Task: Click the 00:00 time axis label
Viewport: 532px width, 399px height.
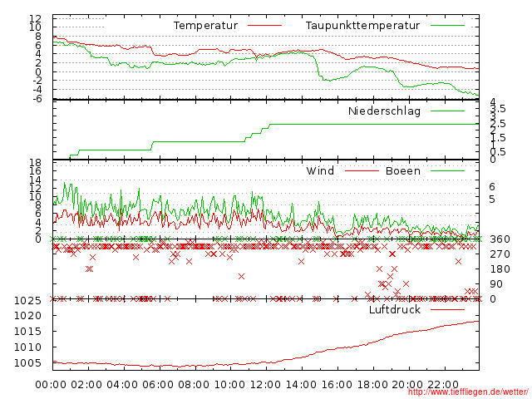Action: click(x=51, y=385)
